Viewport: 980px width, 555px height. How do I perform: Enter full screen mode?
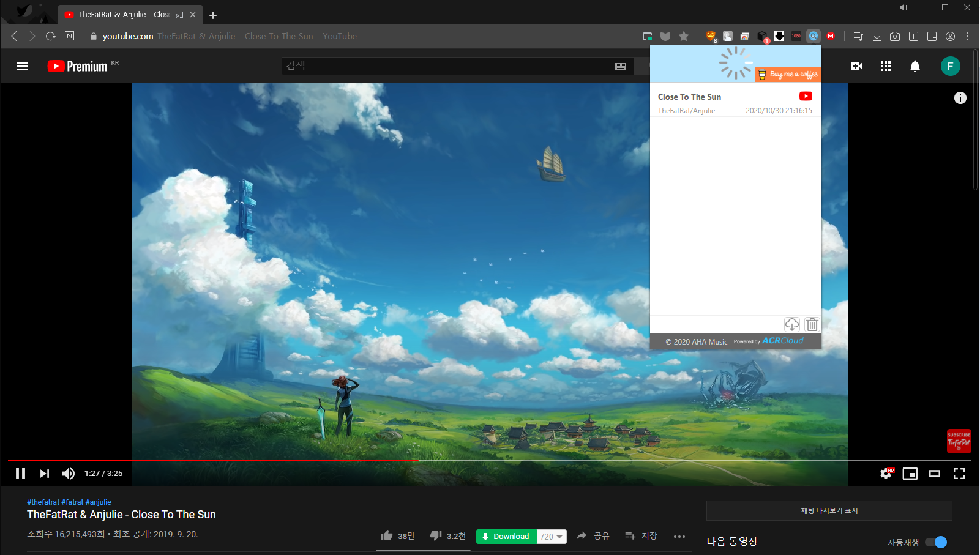coord(959,474)
